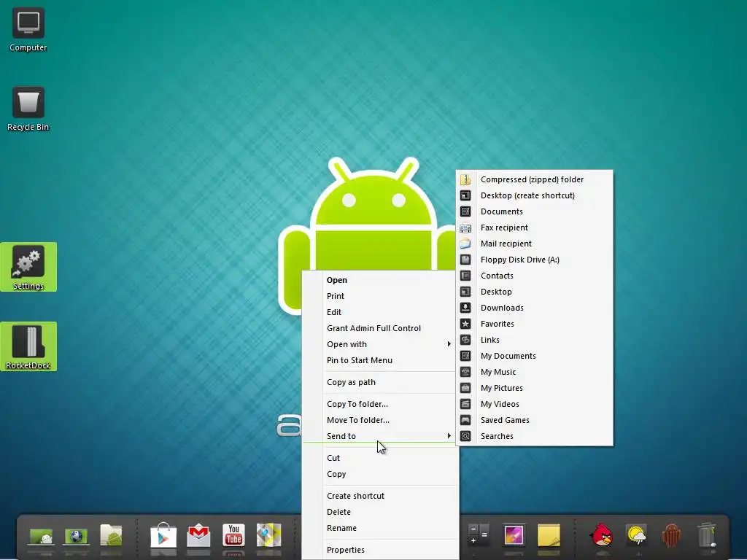Screen dimensions: 747x560
Task: Select the RocketDock desktop shortcut
Action: 28,346
